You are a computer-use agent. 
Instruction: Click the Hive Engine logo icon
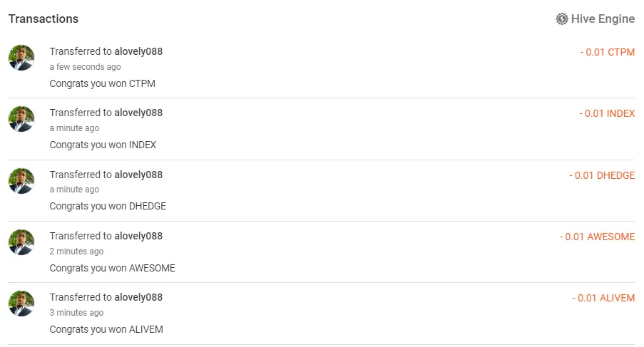[x=562, y=19]
